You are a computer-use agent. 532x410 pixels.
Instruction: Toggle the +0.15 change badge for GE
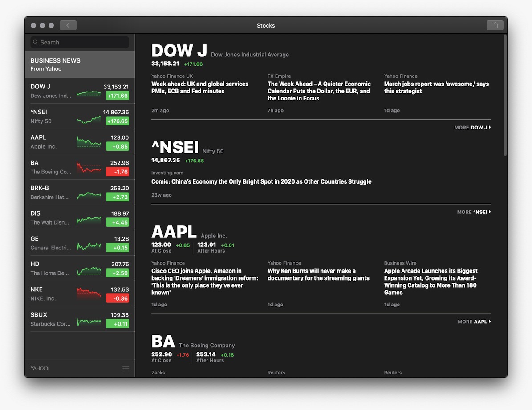pos(118,248)
